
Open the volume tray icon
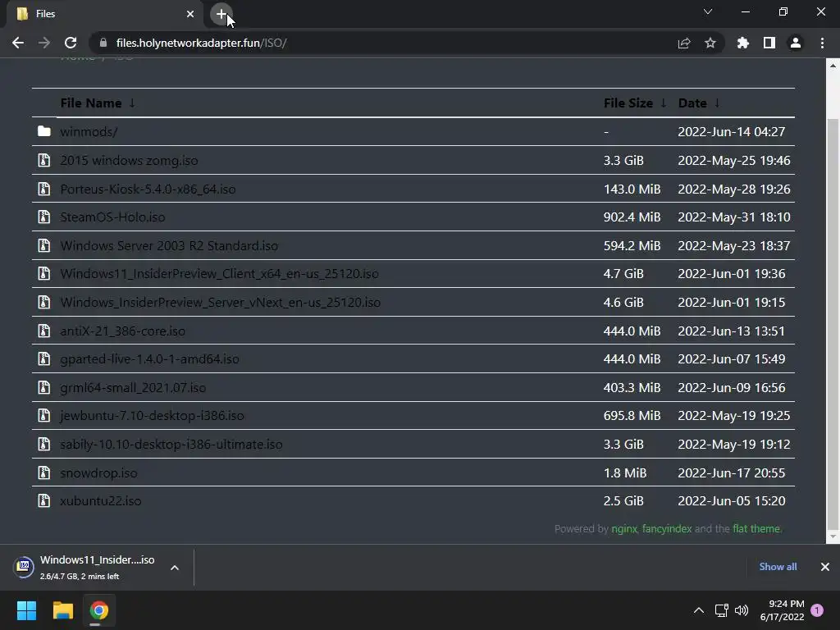tap(742, 610)
